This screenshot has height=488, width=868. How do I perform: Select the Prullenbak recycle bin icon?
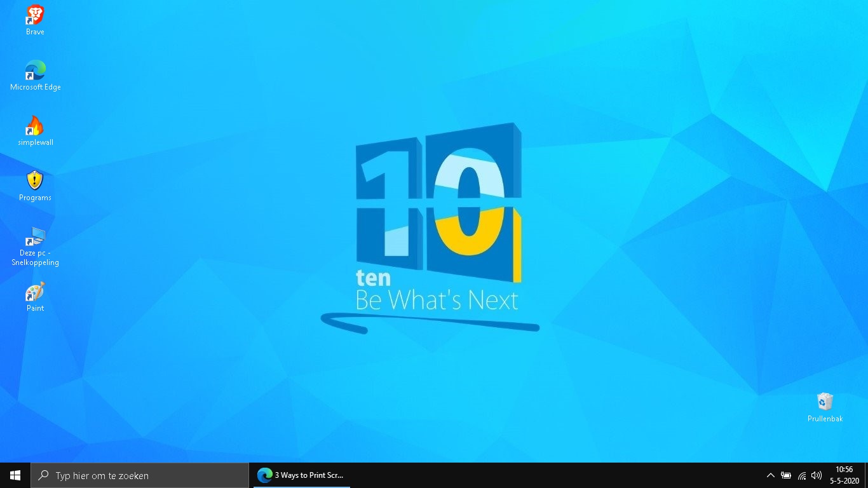[x=825, y=407]
